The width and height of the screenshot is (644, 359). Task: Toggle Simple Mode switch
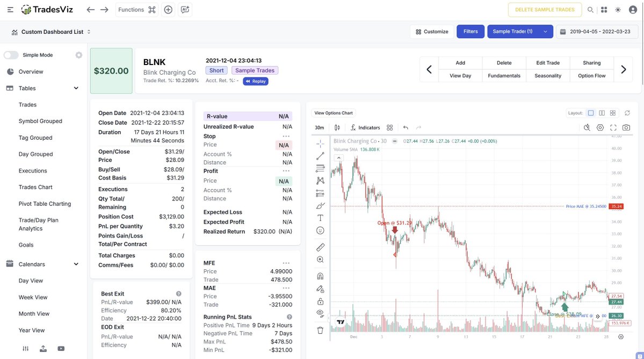(x=11, y=55)
